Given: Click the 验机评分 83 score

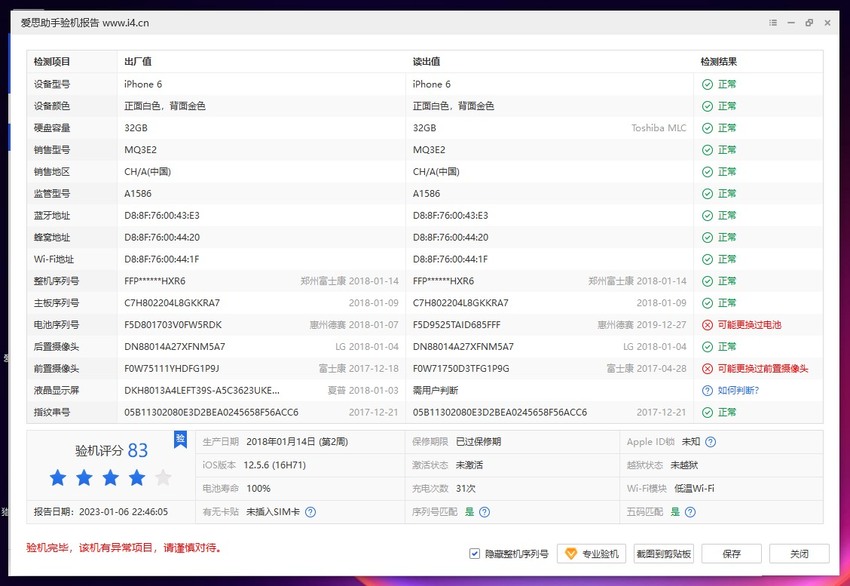Looking at the screenshot, I should pos(111,450).
